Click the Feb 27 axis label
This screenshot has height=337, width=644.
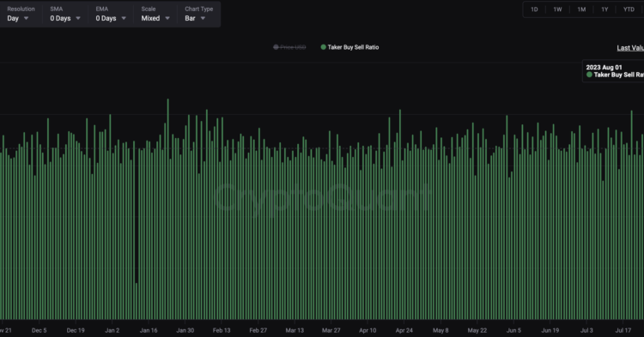click(x=258, y=330)
